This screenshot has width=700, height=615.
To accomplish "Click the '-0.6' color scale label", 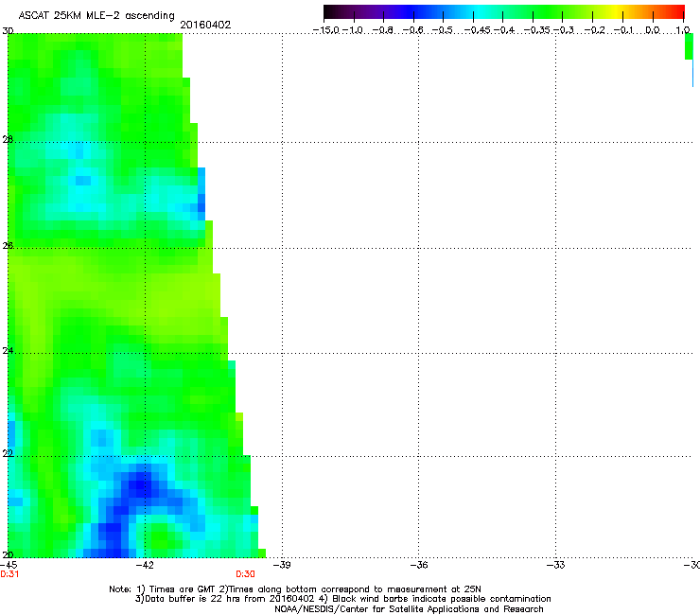I will [412, 30].
